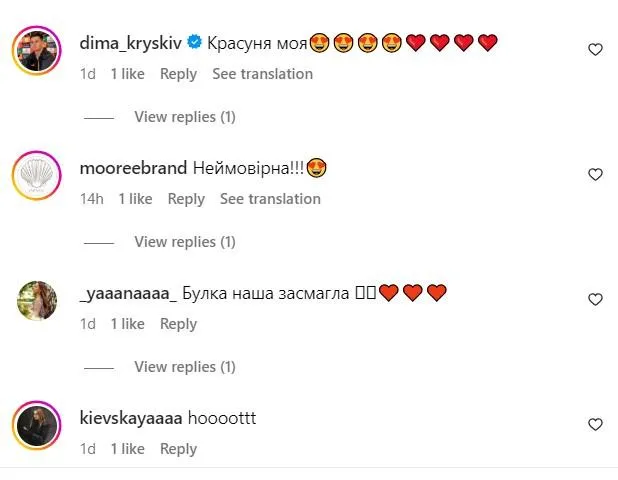Viewport: 618px width, 480px height.
Task: Reply to kievskayaaaa's hoooottt comment
Action: 178,449
